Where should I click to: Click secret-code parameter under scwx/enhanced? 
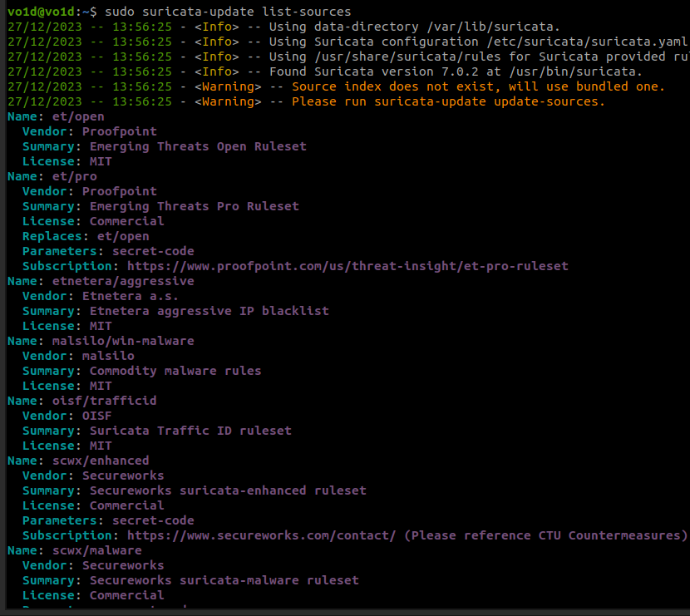153,520
